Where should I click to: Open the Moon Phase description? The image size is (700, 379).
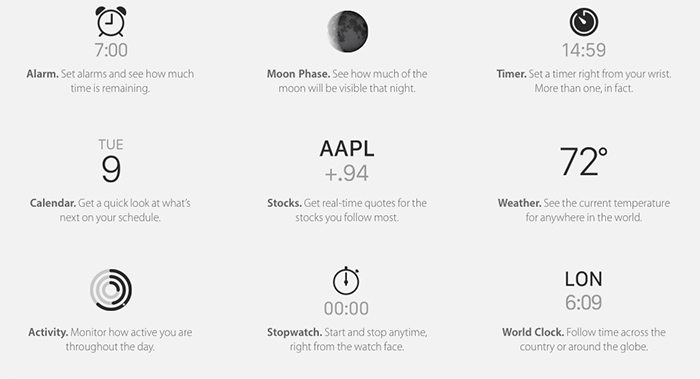pyautogui.click(x=347, y=81)
